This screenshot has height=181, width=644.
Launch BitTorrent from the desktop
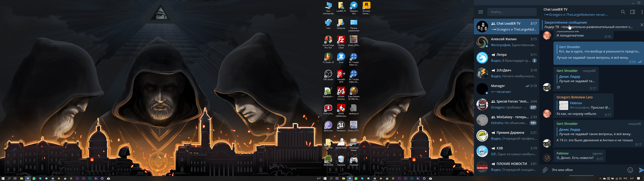pyautogui.click(x=328, y=127)
